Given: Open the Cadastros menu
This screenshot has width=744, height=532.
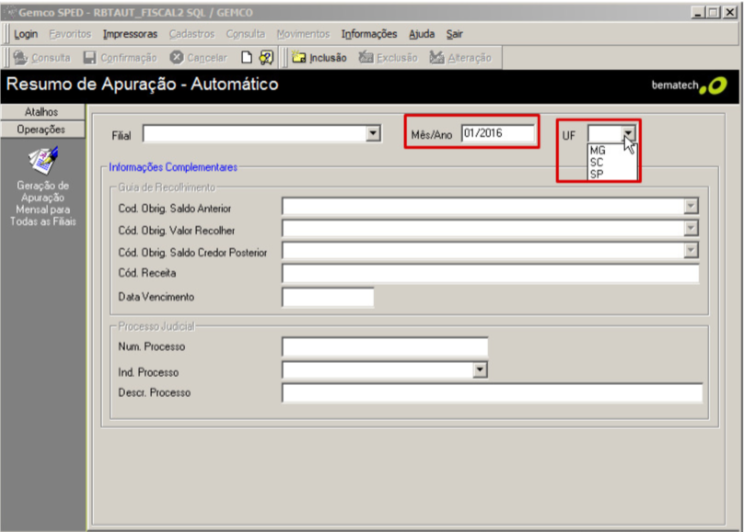Looking at the screenshot, I should [x=192, y=34].
